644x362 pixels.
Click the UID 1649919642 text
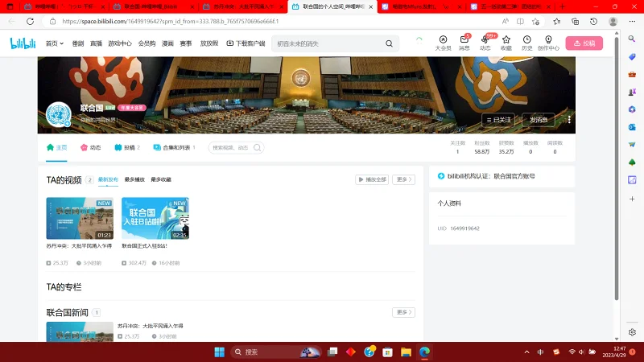(x=458, y=228)
